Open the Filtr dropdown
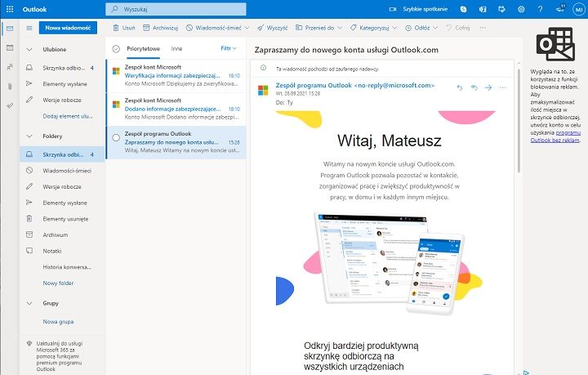The width and height of the screenshot is (588, 375). point(229,49)
